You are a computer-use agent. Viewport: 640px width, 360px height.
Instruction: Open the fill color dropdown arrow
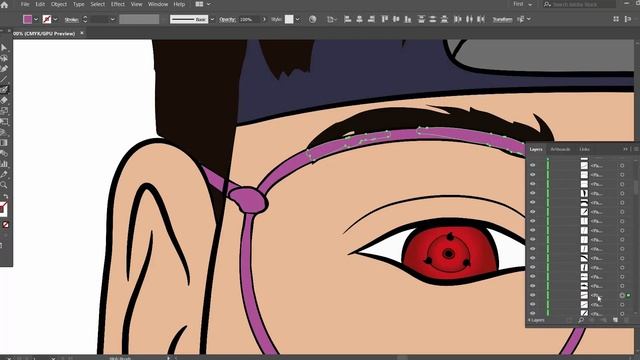pyautogui.click(x=36, y=19)
